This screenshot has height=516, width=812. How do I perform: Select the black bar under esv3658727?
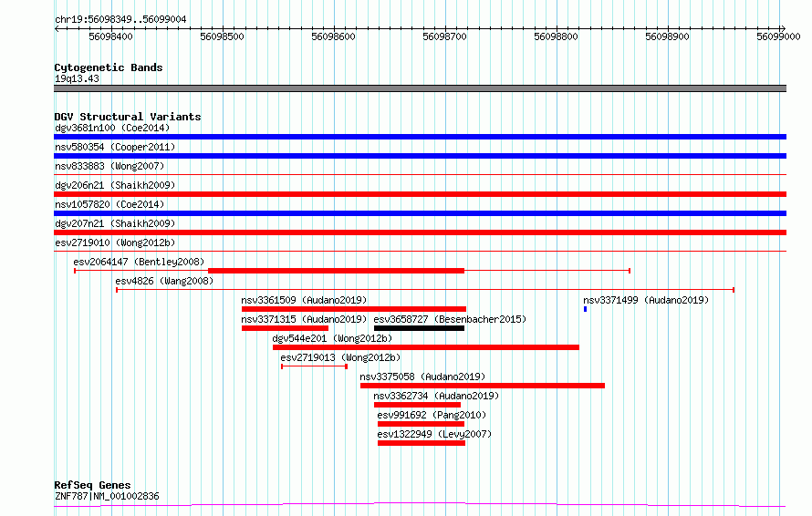point(419,328)
